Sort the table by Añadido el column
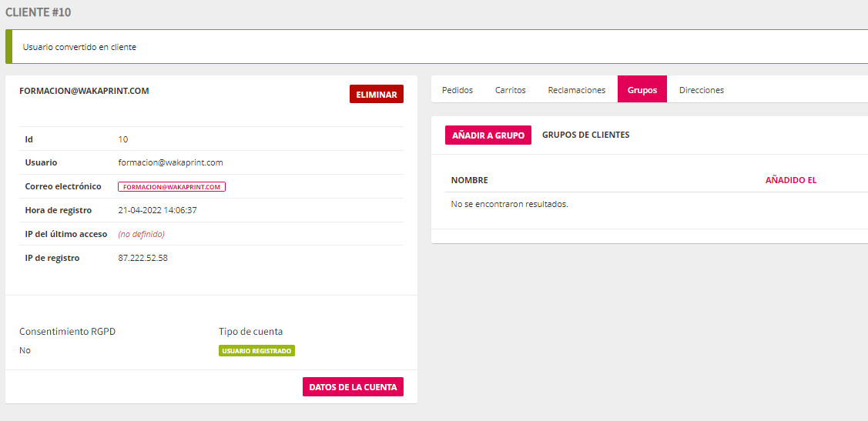 [790, 180]
